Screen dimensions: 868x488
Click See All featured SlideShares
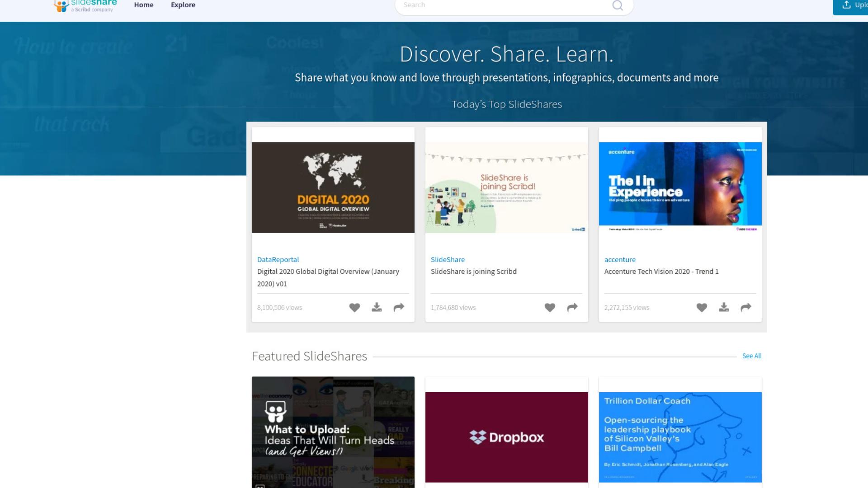point(752,356)
